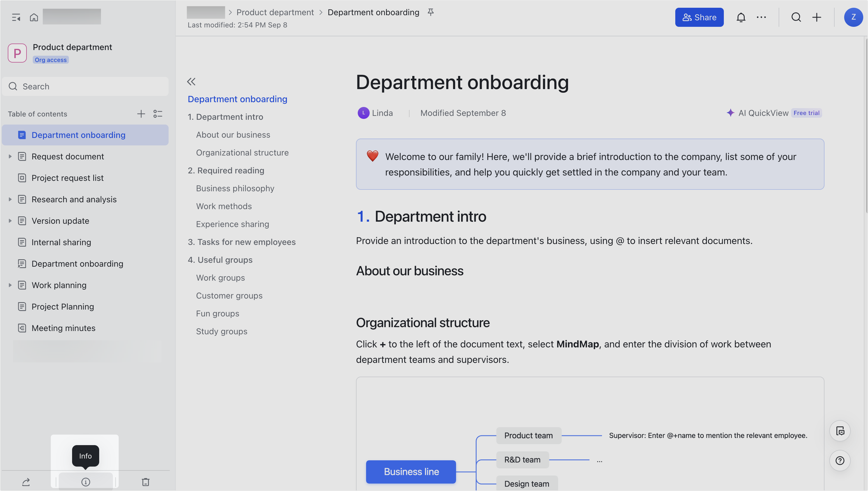Expand the Research and analysis tree item
Screen dimensions: 868x491
pos(10,199)
